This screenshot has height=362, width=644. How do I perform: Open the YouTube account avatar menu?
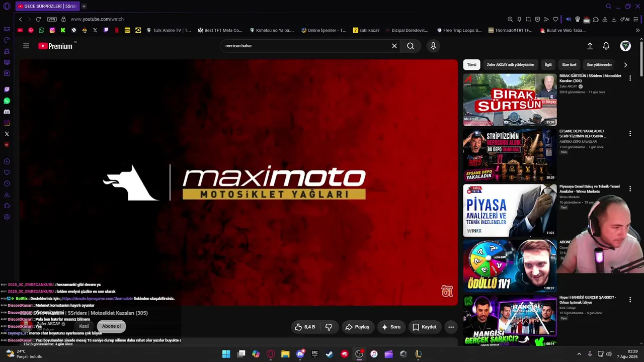[625, 46]
